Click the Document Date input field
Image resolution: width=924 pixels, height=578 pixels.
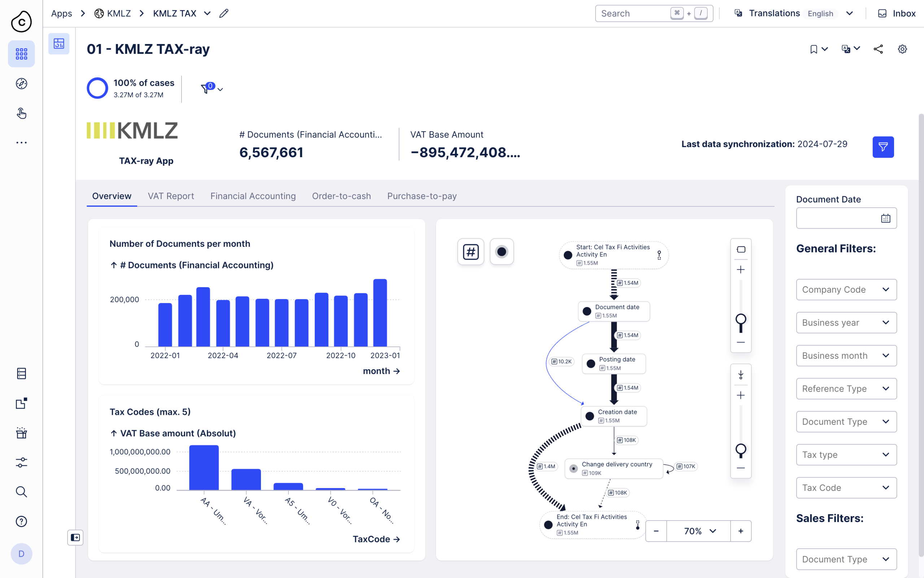click(846, 218)
